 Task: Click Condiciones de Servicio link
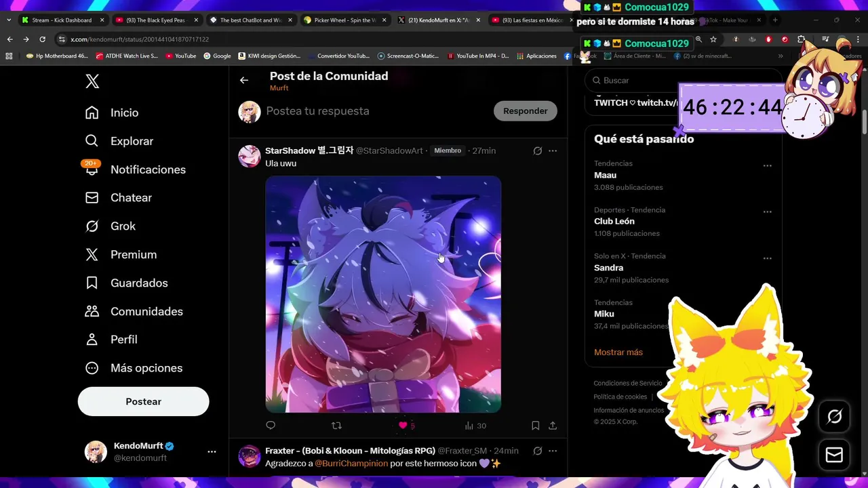(x=627, y=384)
